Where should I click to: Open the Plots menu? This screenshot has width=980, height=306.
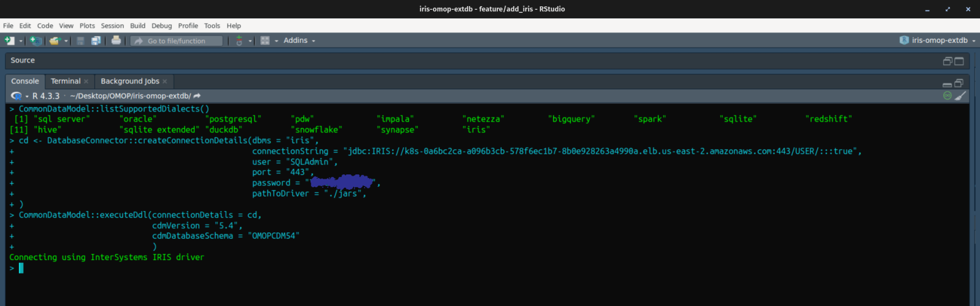click(x=88, y=26)
